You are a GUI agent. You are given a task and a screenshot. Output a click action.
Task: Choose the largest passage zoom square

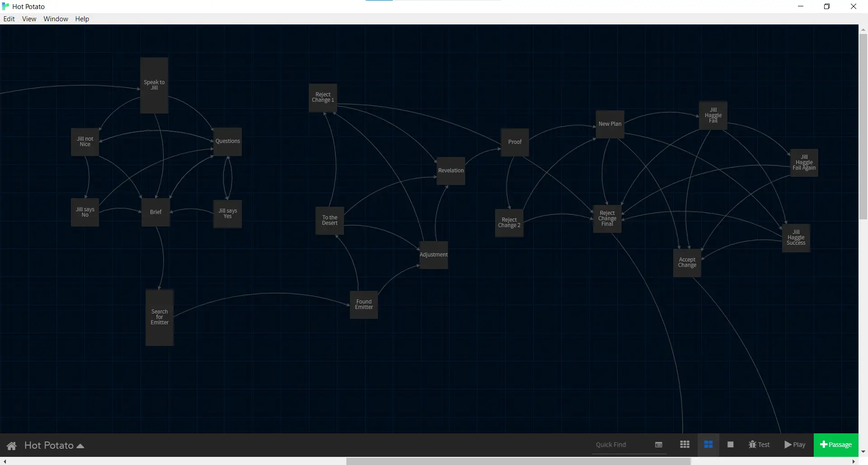(x=730, y=445)
